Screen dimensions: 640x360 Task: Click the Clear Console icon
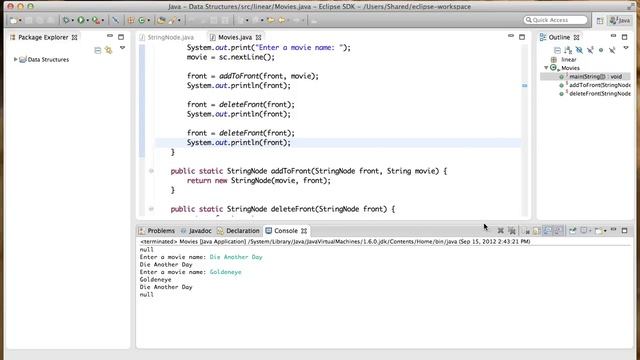[526, 231]
